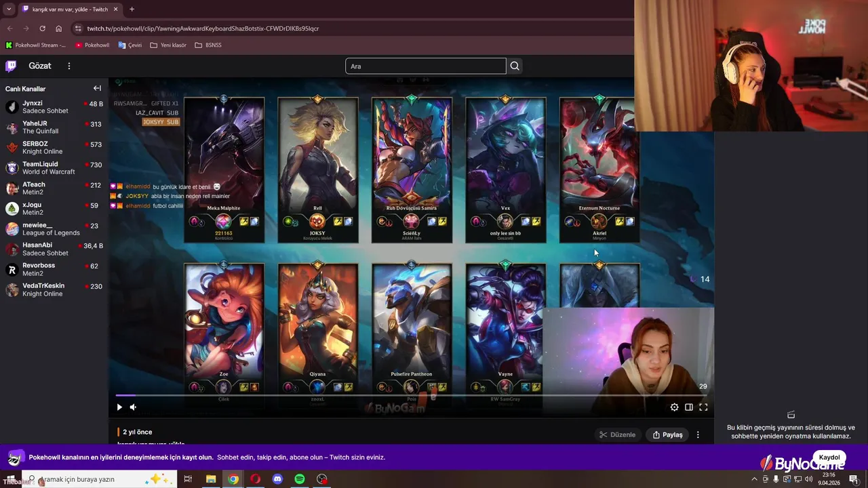Image resolution: width=868 pixels, height=488 pixels.
Task: Open the more options menu beside Paylaş
Action: (698, 434)
